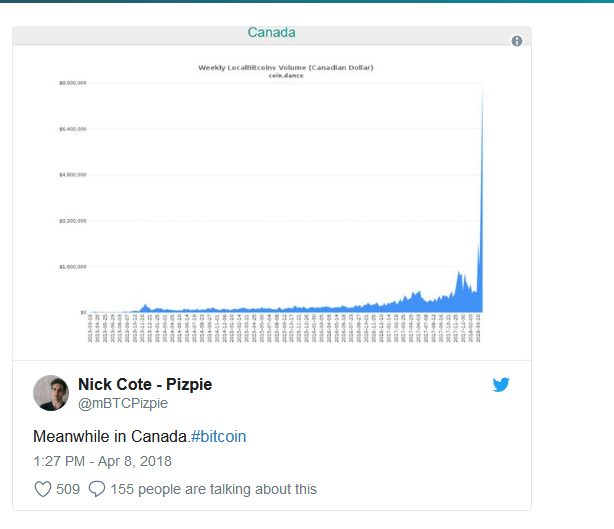This screenshot has height=529, width=614.
Task: Click the $1,600,000 axis label
Action: (73, 266)
